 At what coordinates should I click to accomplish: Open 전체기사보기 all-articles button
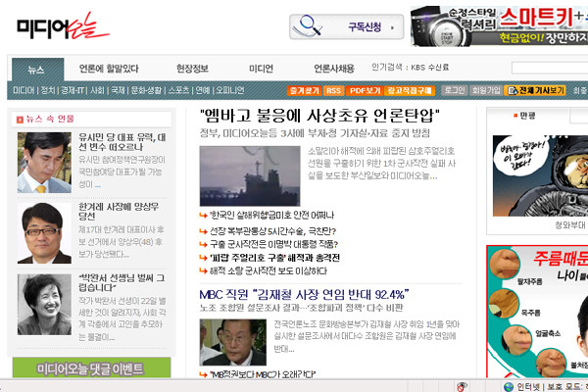536,90
